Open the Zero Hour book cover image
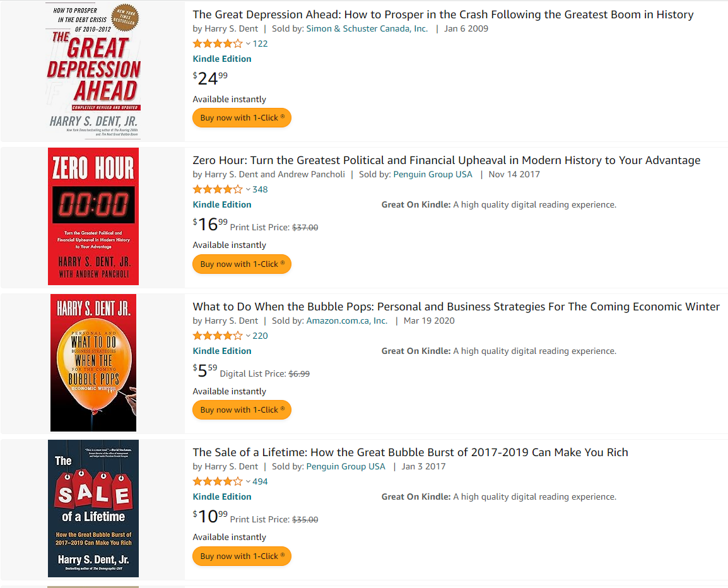The image size is (728, 588). tap(93, 216)
